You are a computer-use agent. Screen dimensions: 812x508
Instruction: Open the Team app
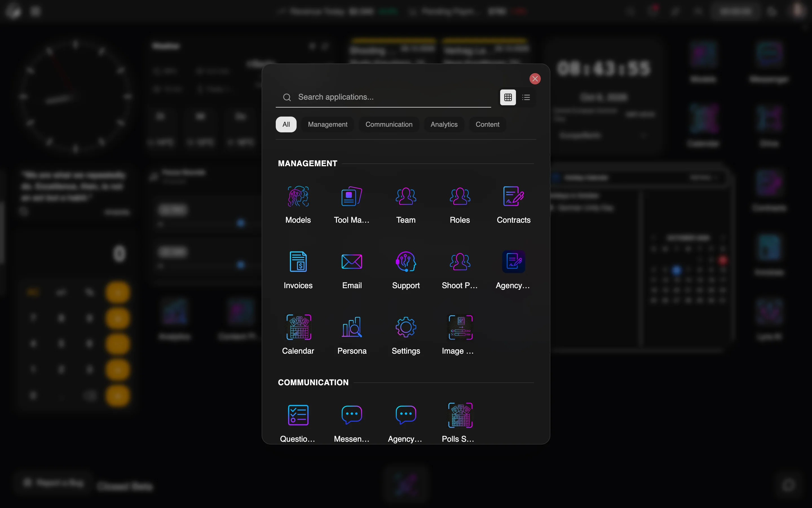tap(406, 205)
